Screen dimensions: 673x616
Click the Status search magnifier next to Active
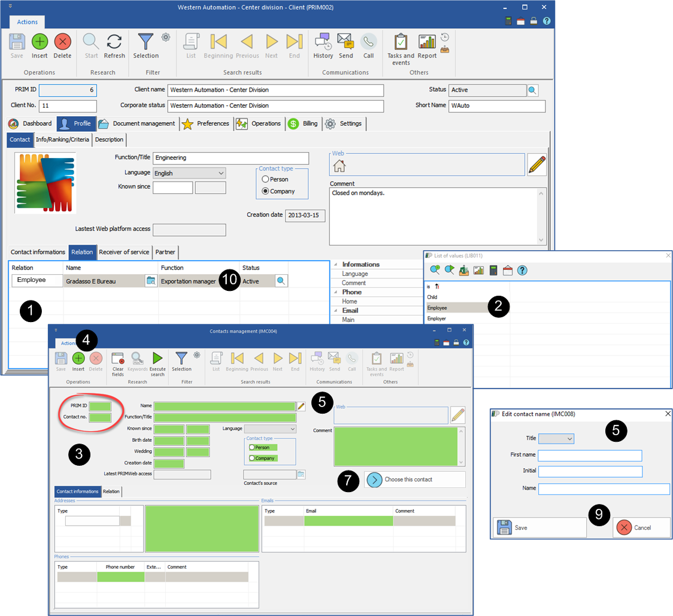pos(532,90)
